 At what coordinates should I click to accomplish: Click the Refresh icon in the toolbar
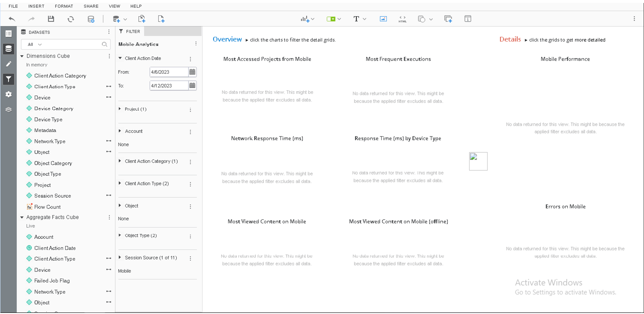click(71, 19)
